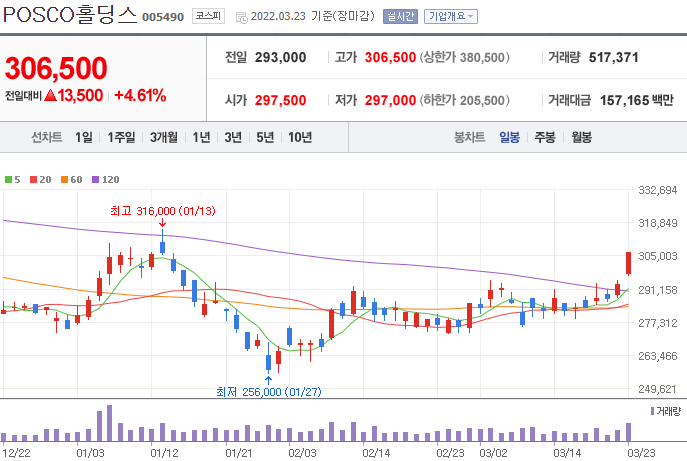687x461 pixels.
Task: Switch to the 월봉 monthly candle chart
Action: (x=581, y=138)
